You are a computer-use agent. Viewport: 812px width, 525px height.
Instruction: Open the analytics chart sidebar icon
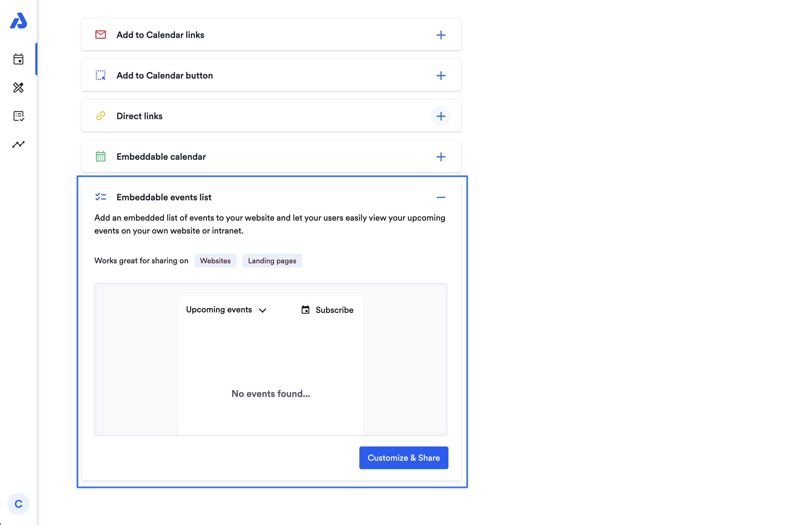(x=18, y=144)
